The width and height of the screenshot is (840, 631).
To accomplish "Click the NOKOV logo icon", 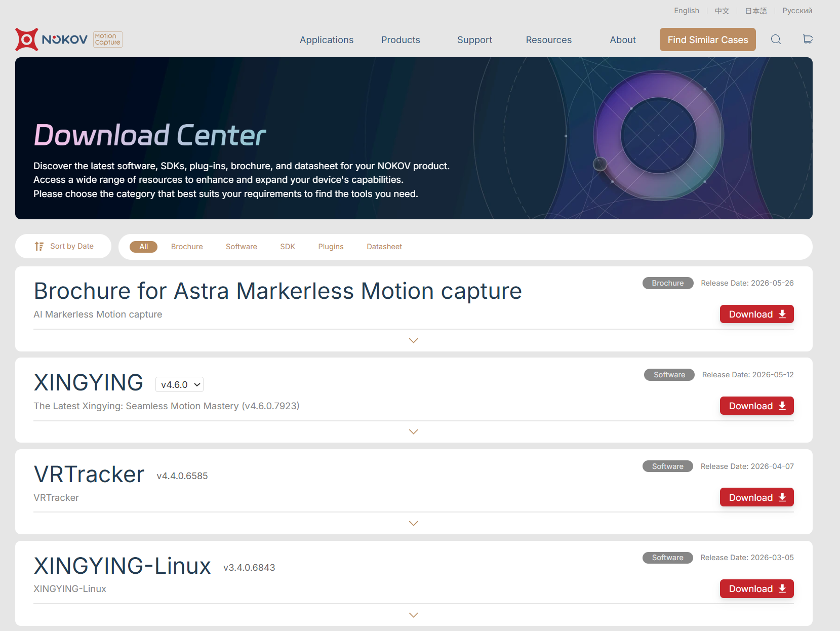I will tap(27, 40).
